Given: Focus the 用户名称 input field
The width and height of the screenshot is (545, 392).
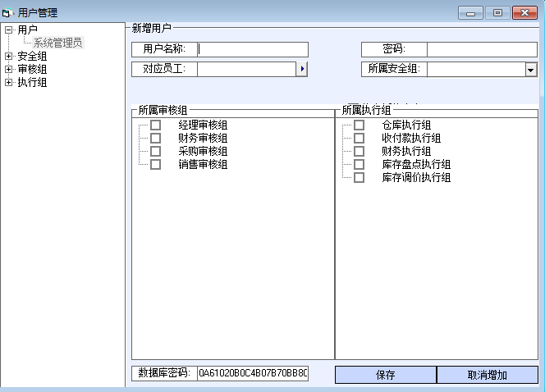Looking at the screenshot, I should point(253,49).
